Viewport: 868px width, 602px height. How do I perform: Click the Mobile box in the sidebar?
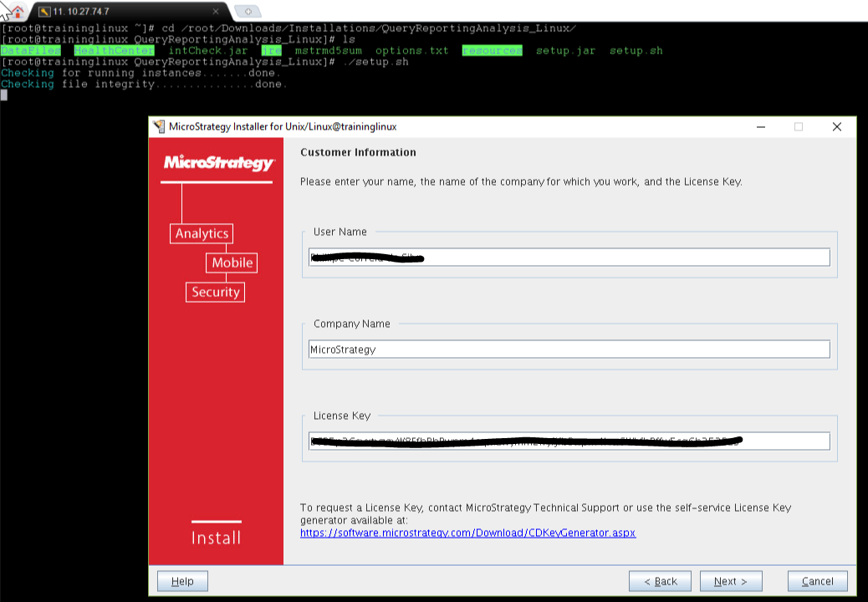232,263
